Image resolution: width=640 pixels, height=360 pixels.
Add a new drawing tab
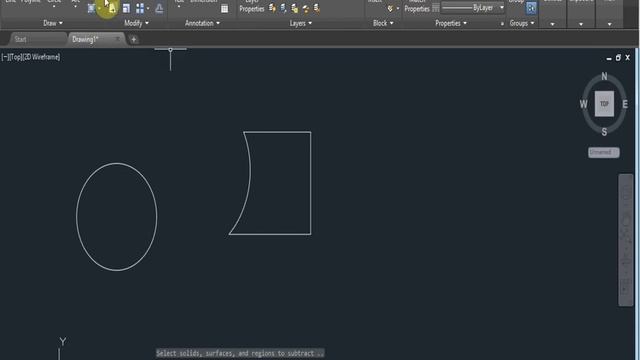pos(133,40)
